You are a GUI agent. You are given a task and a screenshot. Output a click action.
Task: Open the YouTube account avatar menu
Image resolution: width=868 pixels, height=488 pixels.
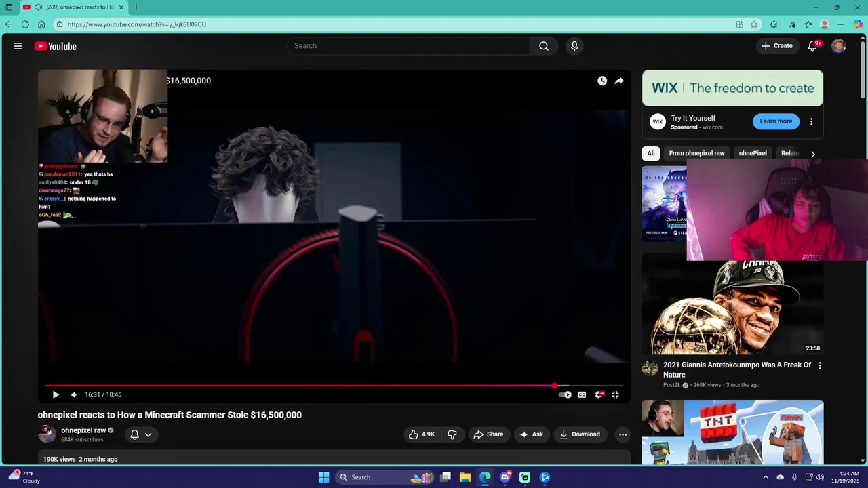tap(839, 46)
